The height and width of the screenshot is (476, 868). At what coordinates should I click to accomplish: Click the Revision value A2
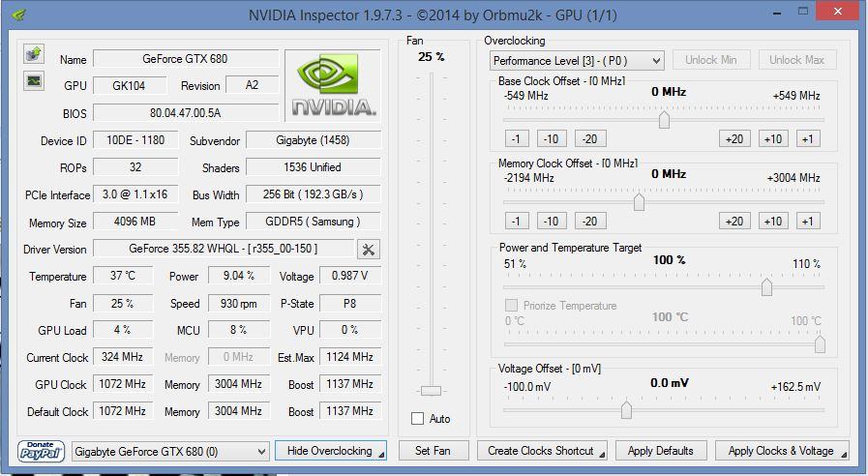tap(252, 85)
